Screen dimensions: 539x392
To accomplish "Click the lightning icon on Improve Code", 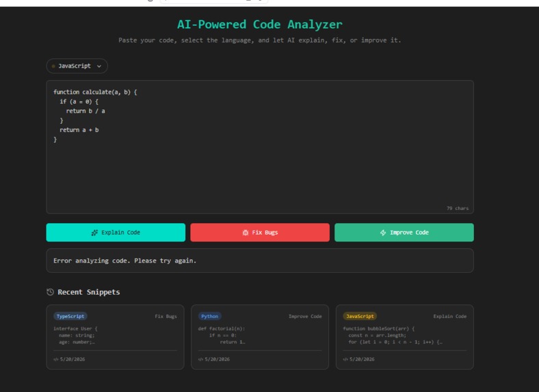I will click(x=383, y=233).
